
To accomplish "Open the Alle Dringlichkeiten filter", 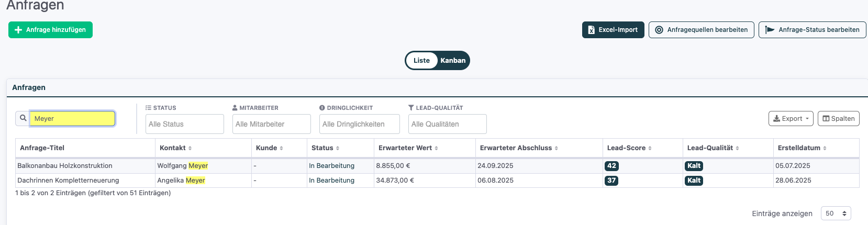I will (360, 124).
